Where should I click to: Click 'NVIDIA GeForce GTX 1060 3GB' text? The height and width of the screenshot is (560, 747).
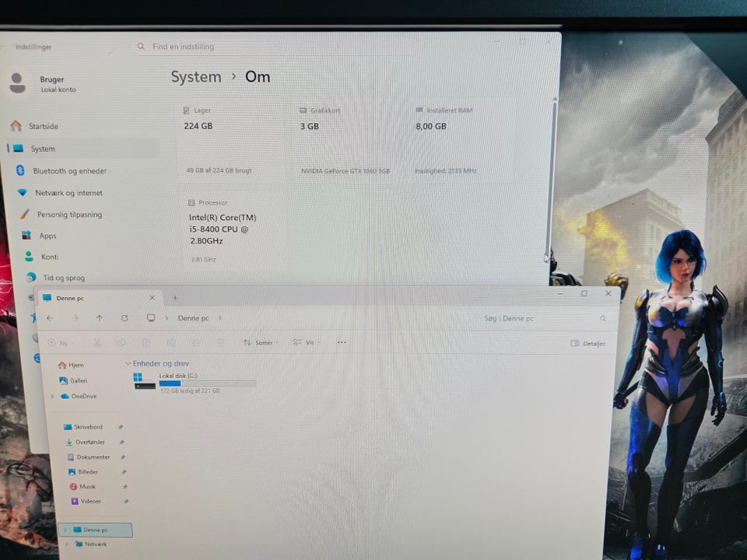coord(345,171)
